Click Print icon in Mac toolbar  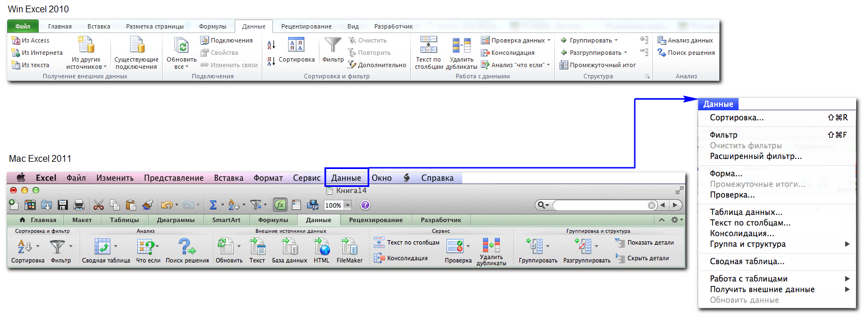(79, 205)
